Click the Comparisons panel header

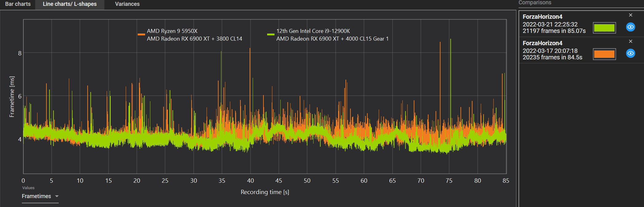tap(535, 2)
